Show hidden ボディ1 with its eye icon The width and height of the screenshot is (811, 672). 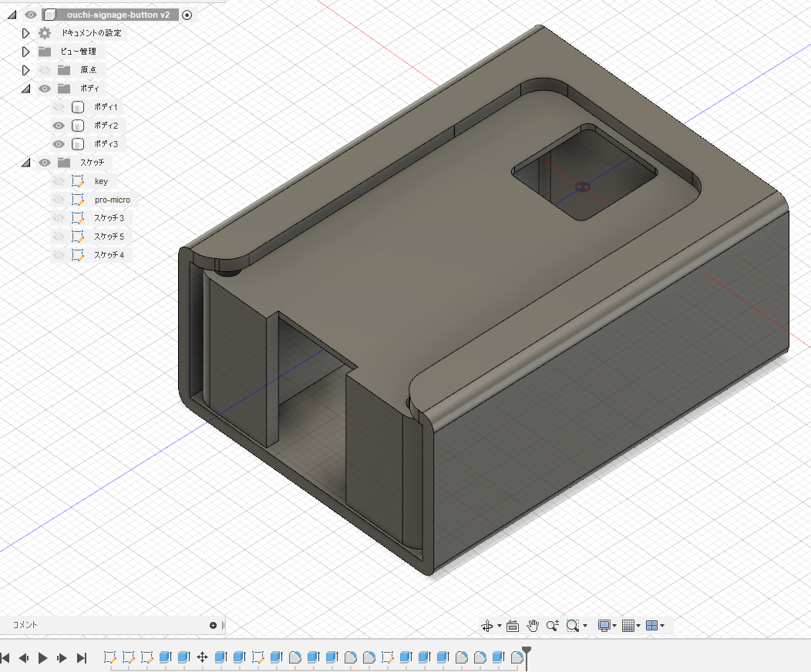[59, 107]
